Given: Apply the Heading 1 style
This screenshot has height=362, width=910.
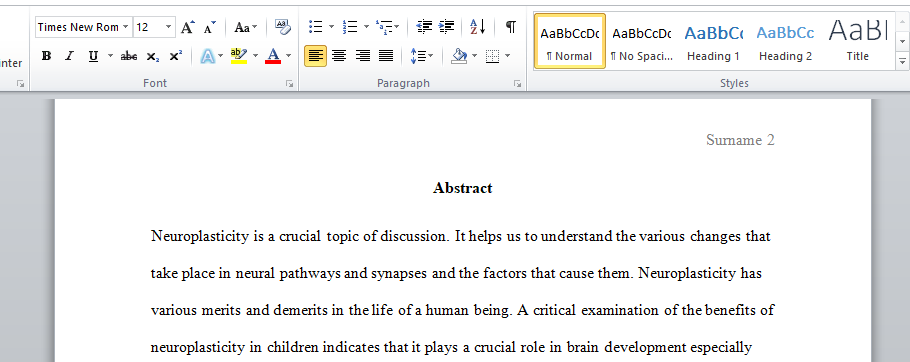Looking at the screenshot, I should point(713,41).
